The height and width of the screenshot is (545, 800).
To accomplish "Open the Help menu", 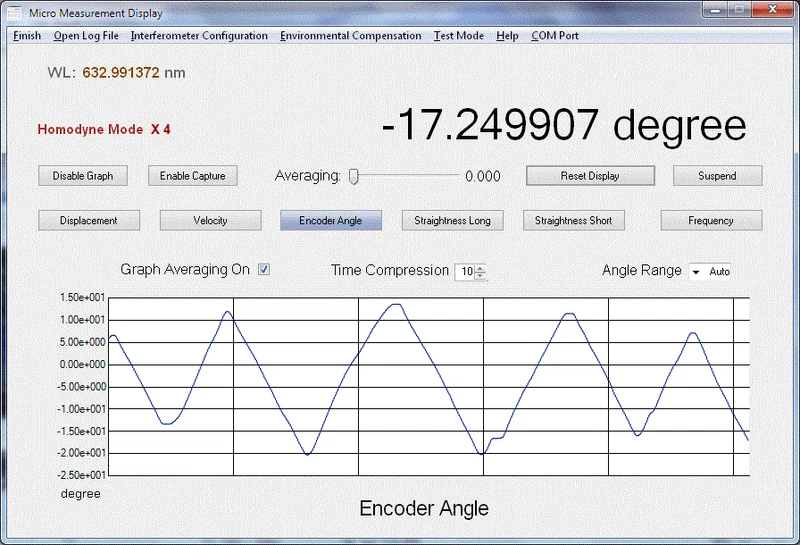I will pyautogui.click(x=507, y=36).
